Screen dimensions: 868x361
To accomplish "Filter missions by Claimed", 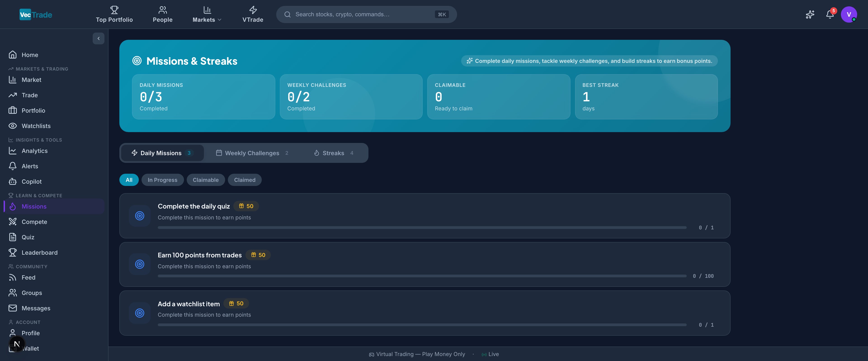I will (245, 180).
